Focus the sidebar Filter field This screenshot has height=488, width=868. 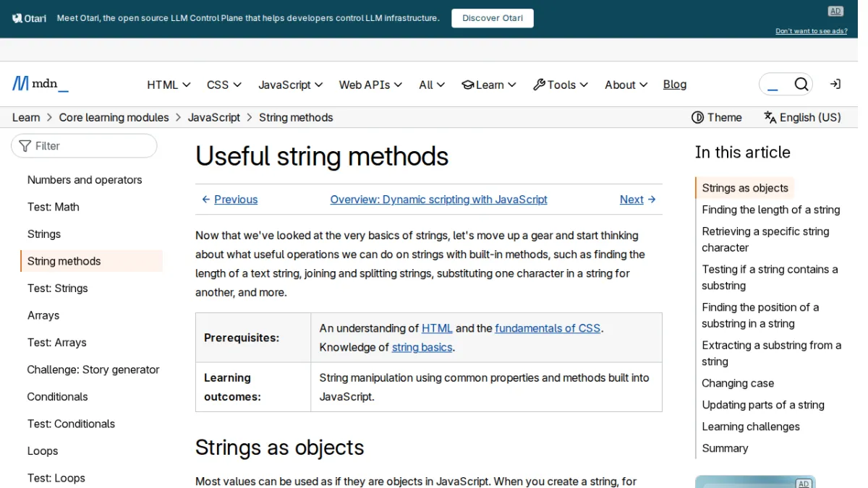(x=84, y=146)
